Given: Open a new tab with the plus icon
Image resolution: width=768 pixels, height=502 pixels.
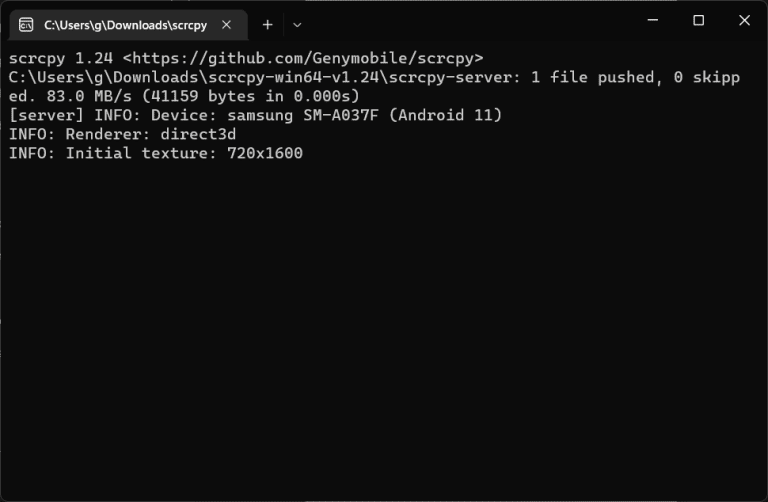Looking at the screenshot, I should [267, 24].
